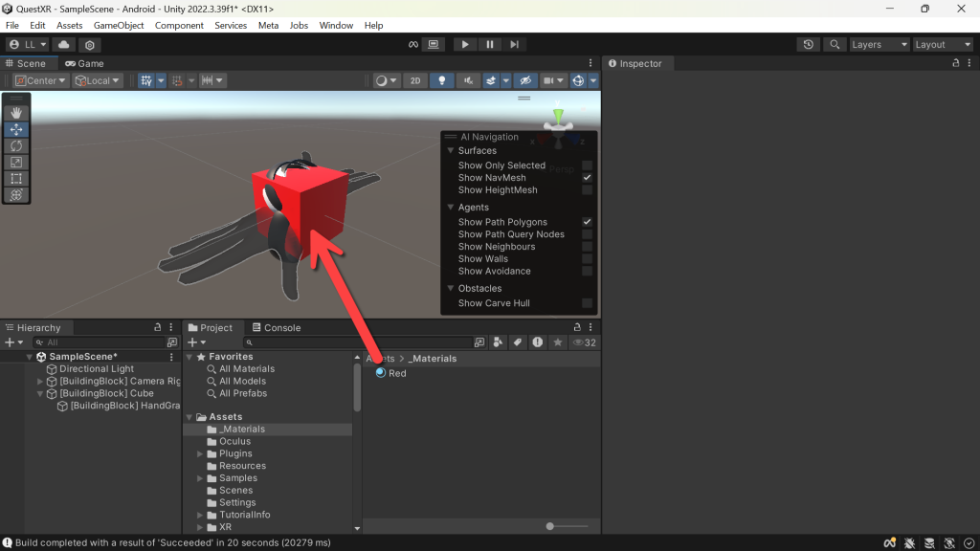Open the Meta XR tools icon
The image size is (980, 551).
click(413, 44)
